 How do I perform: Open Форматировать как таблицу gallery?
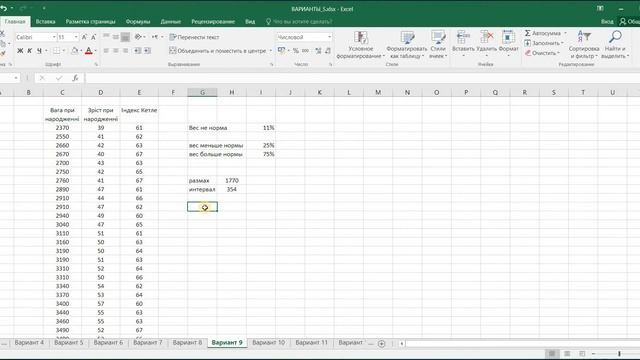click(407, 44)
